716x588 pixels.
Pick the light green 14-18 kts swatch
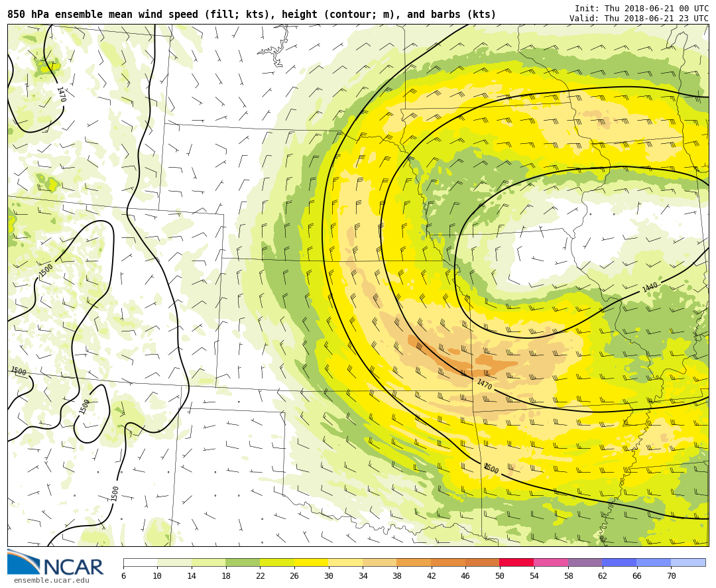pyautogui.click(x=209, y=562)
